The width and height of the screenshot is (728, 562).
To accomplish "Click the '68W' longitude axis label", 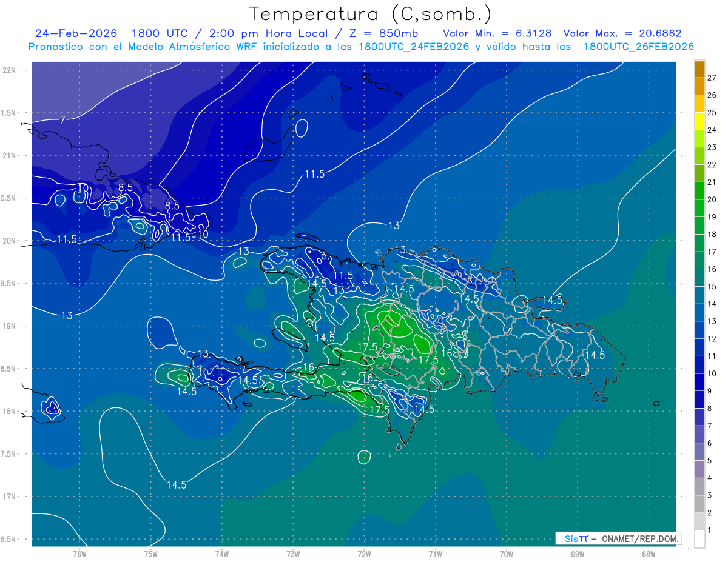I will [648, 554].
